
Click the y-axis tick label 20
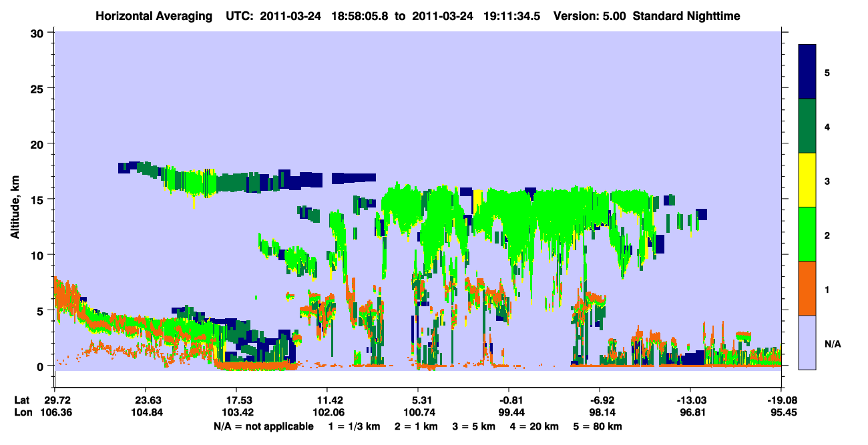click(x=39, y=144)
